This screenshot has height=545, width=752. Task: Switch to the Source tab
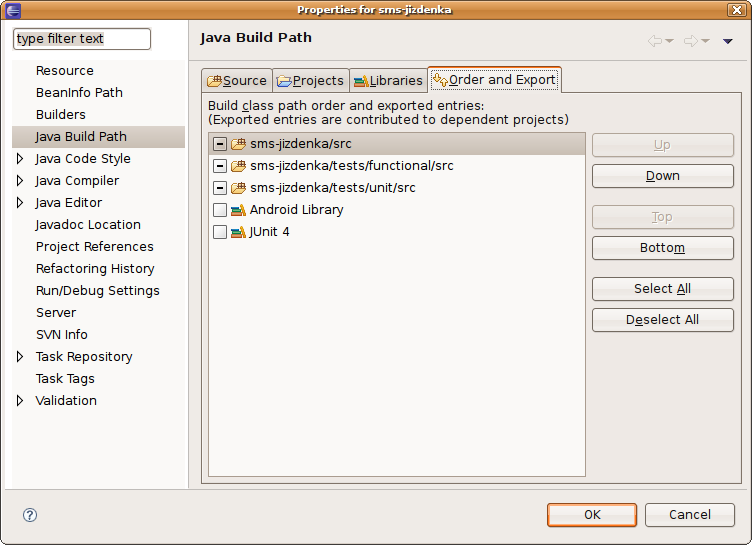click(237, 80)
